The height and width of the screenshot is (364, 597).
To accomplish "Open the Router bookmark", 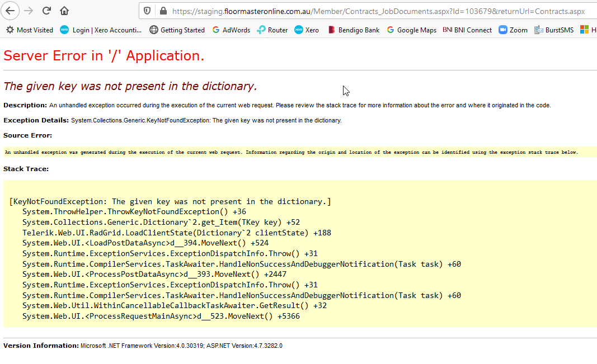I will click(x=272, y=30).
